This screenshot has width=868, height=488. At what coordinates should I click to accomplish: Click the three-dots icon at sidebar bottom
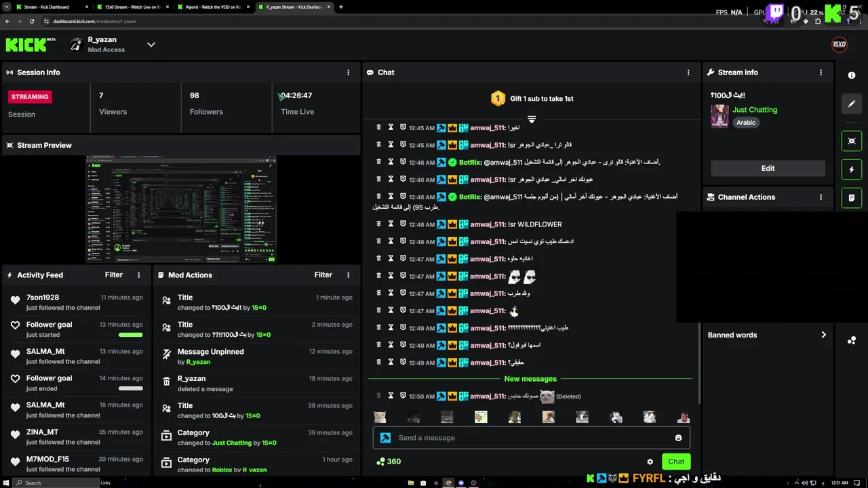click(x=852, y=340)
